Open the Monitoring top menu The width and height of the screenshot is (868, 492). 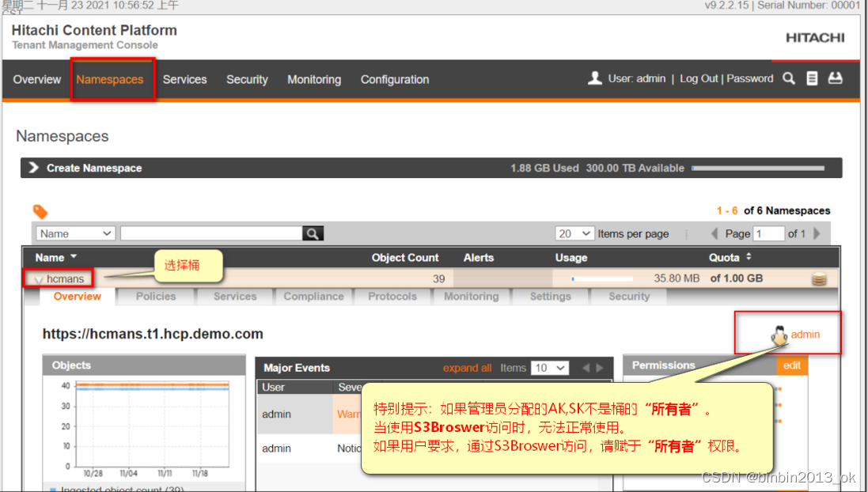click(314, 79)
